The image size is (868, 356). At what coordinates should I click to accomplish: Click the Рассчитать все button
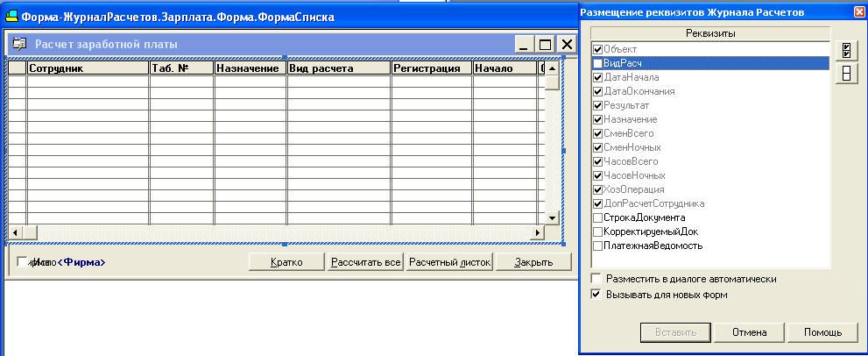tap(364, 262)
